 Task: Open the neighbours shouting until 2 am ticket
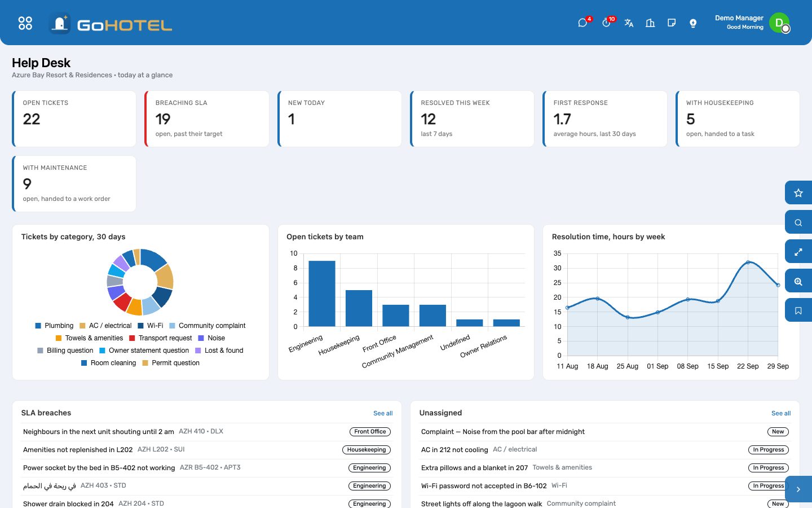207,432
